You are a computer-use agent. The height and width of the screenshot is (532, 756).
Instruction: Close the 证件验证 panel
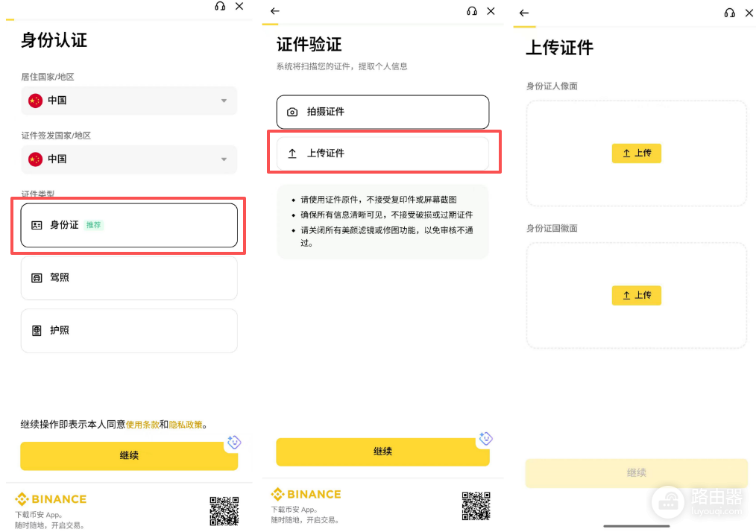491,11
